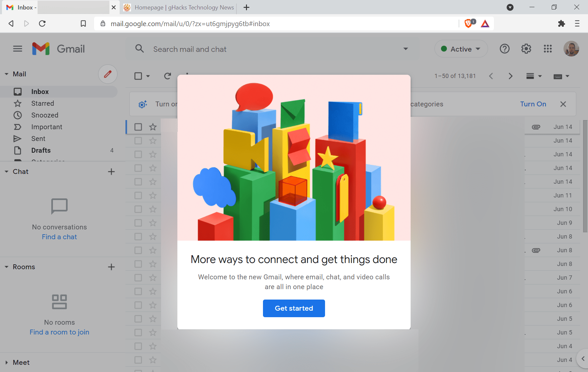The width and height of the screenshot is (588, 372).
Task: Click the Get started button
Action: pyautogui.click(x=294, y=308)
